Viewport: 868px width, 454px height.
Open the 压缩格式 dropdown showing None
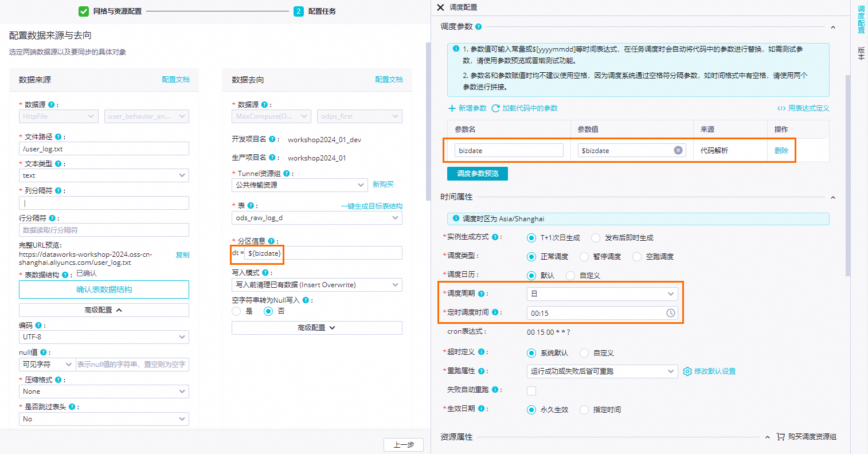point(104,392)
